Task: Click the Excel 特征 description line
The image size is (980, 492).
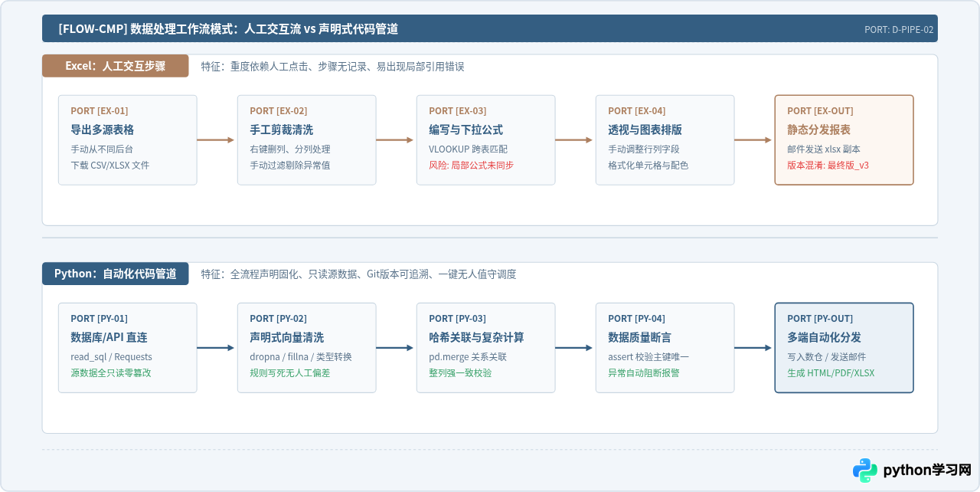Action: coord(332,67)
